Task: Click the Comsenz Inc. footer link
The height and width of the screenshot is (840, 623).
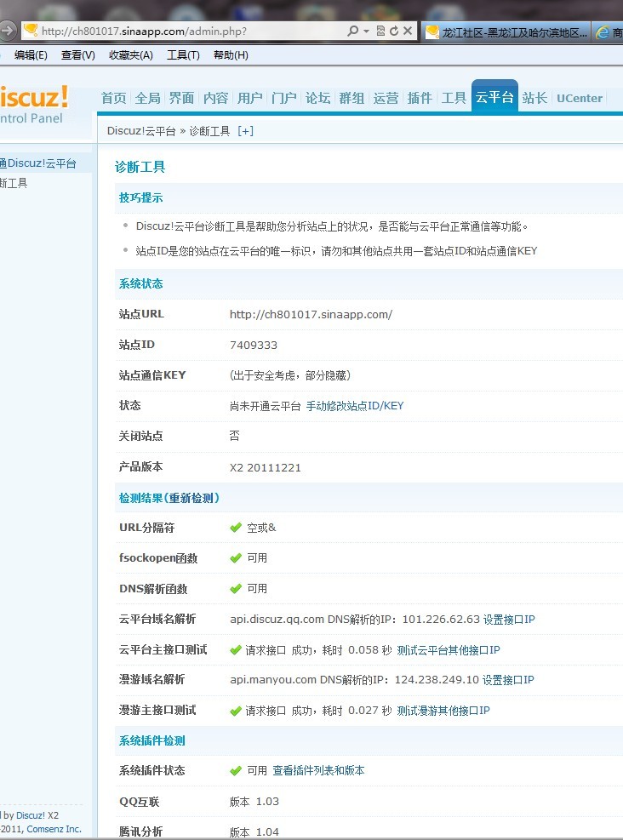Action: 54,829
